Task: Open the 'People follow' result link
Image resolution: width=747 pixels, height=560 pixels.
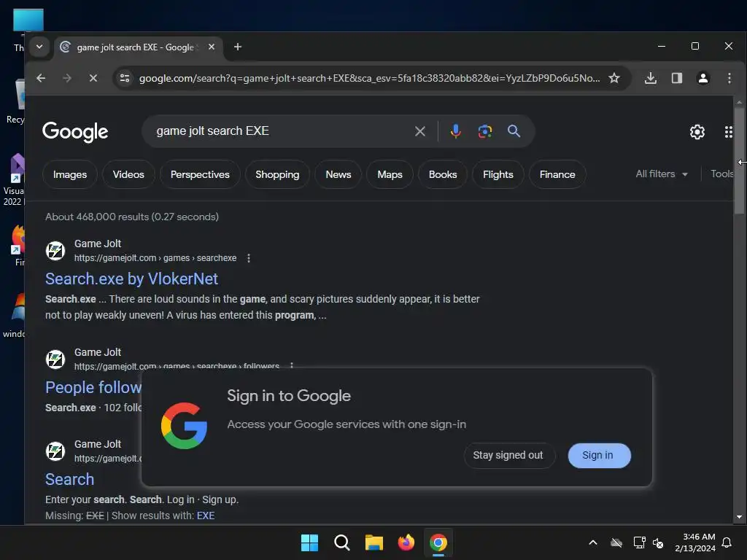Action: point(93,387)
